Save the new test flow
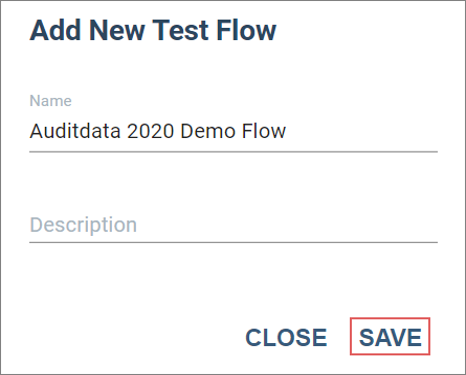 [390, 337]
